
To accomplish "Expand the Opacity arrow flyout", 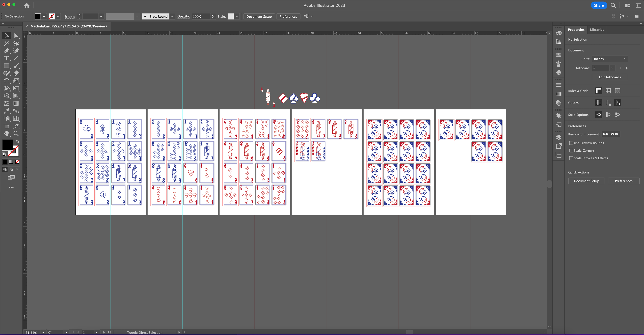I will (x=213, y=16).
